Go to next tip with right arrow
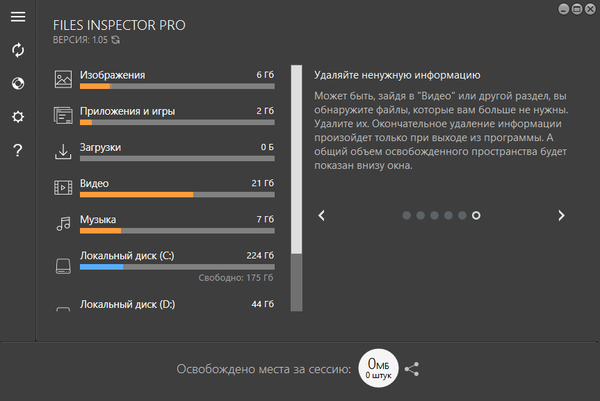The image size is (600, 401). 561,215
